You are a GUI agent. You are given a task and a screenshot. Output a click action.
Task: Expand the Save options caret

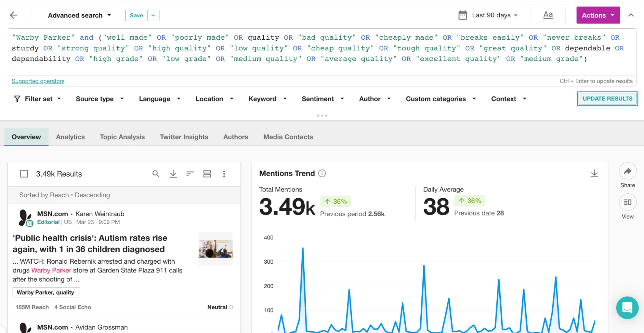[x=153, y=15]
